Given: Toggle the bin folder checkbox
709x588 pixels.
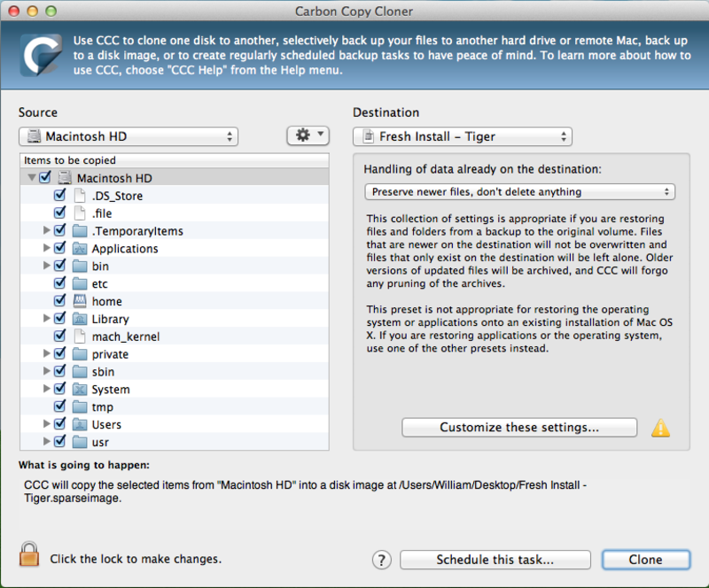Looking at the screenshot, I should 59,266.
